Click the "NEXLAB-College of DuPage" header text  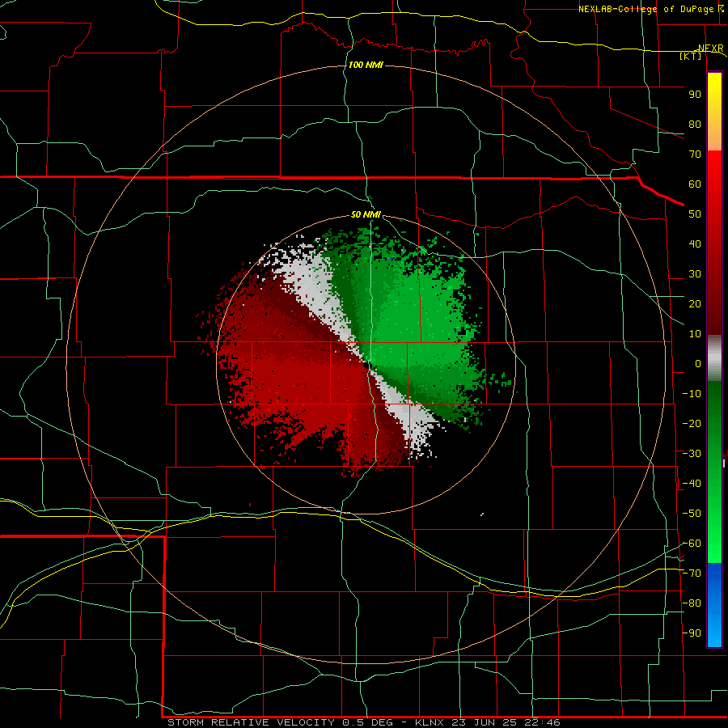(645, 9)
